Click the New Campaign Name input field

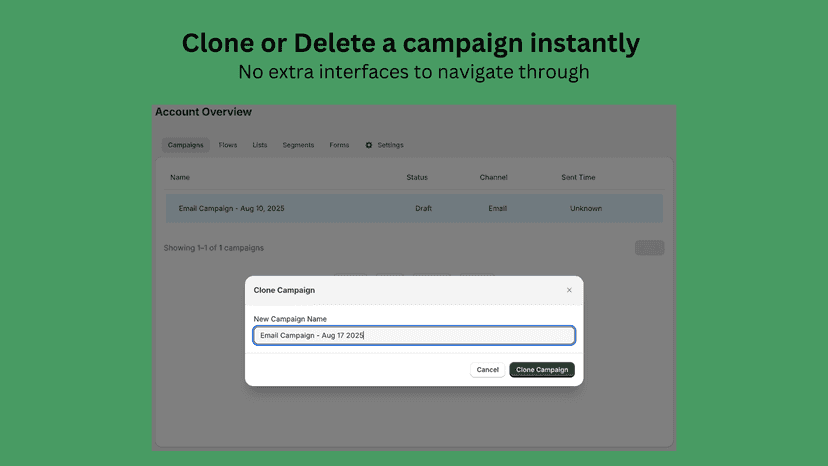pyautogui.click(x=414, y=335)
